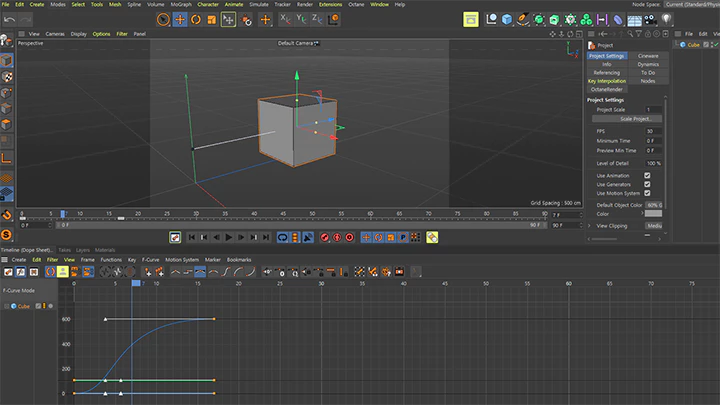Expand View Clipping options

tap(590, 225)
